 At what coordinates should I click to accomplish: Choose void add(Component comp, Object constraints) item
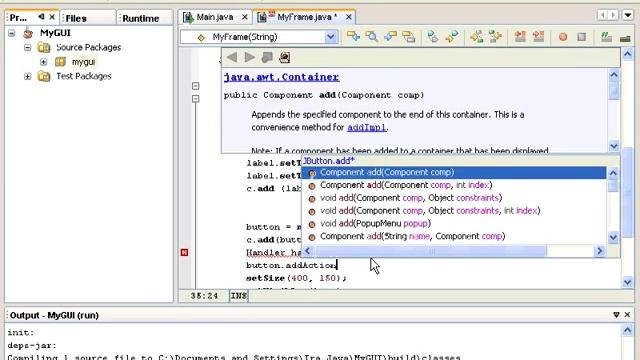coord(453,198)
